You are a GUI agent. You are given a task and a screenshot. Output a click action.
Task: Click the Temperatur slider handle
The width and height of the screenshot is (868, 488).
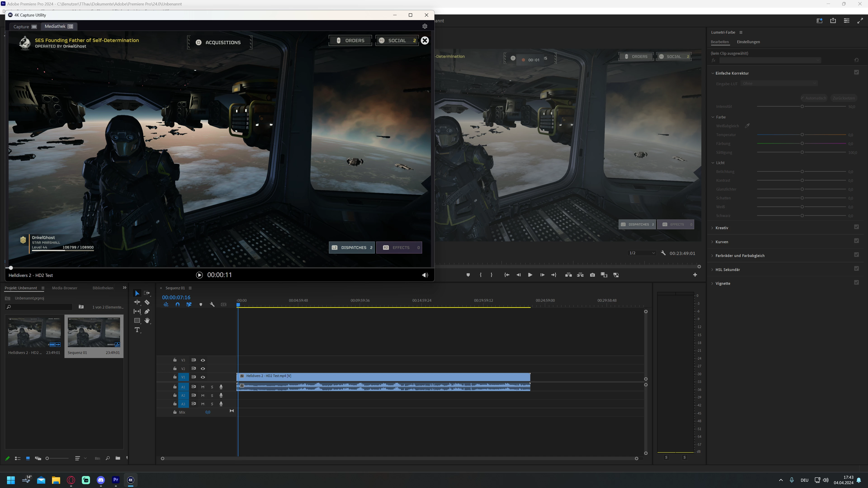pyautogui.click(x=802, y=135)
